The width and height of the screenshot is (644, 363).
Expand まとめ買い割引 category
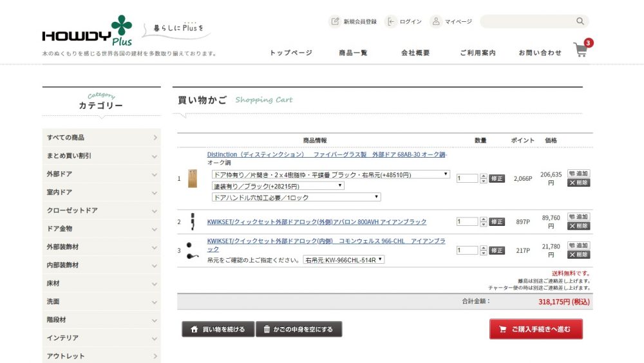(102, 156)
